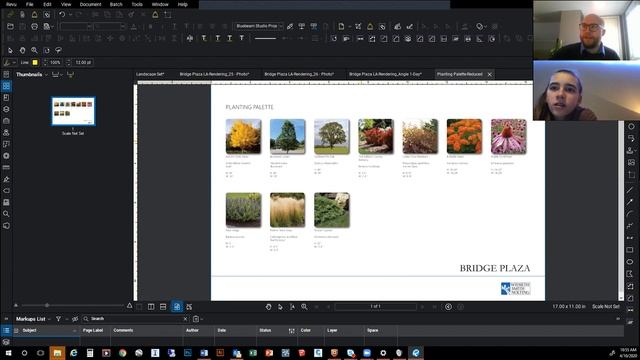Go to Previous View circle button
Screen dimensions: 640x360
(448, 307)
